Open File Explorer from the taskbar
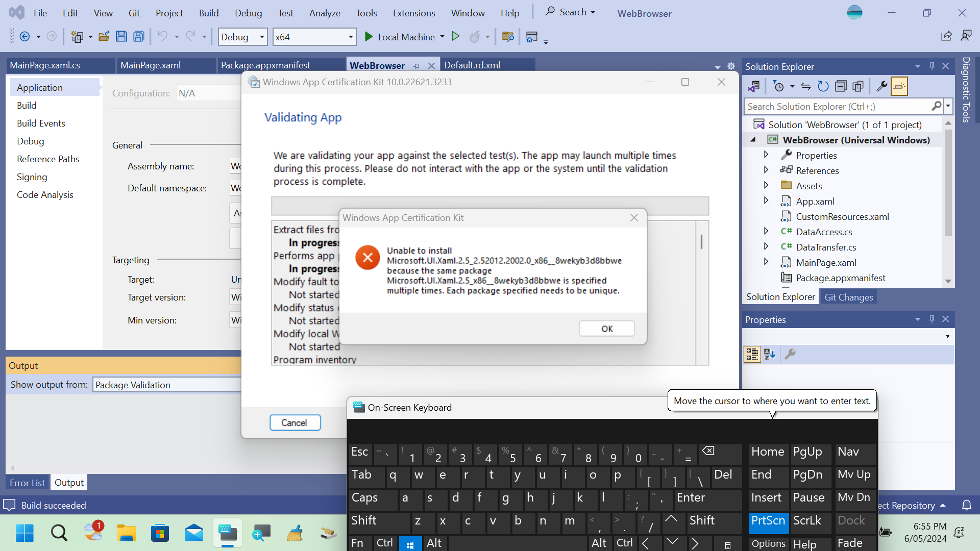980x551 pixels. click(126, 533)
